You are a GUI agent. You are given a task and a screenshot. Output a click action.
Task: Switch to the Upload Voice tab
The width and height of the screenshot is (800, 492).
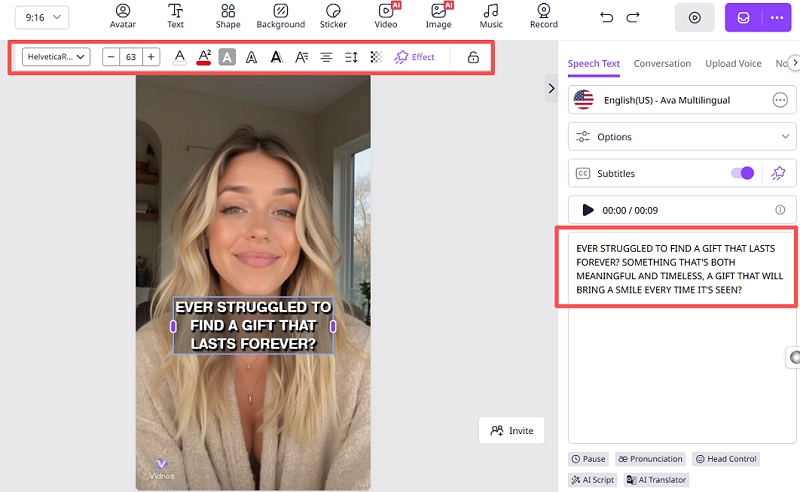(x=733, y=64)
